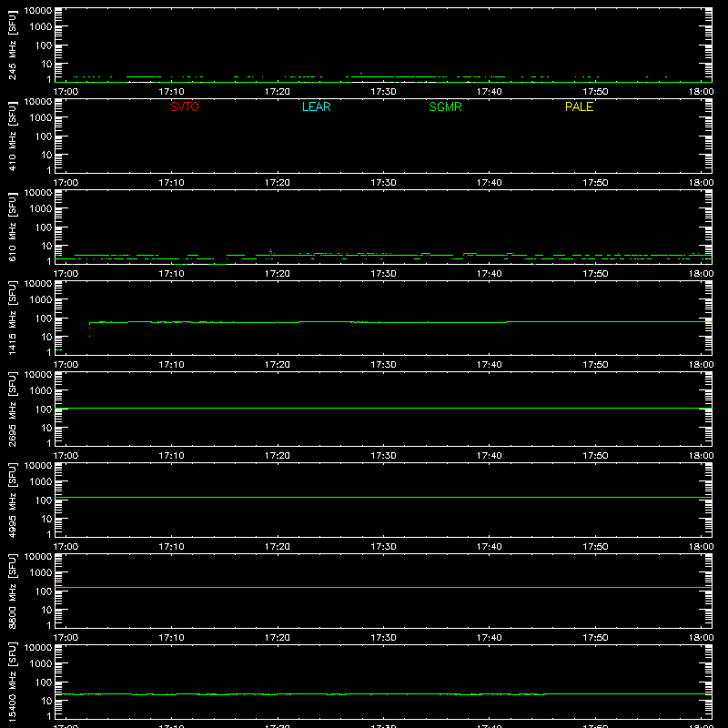This screenshot has height=728, width=728.
Task: Click 18:00 under the 4995 MHz plot
Action: click(x=701, y=547)
